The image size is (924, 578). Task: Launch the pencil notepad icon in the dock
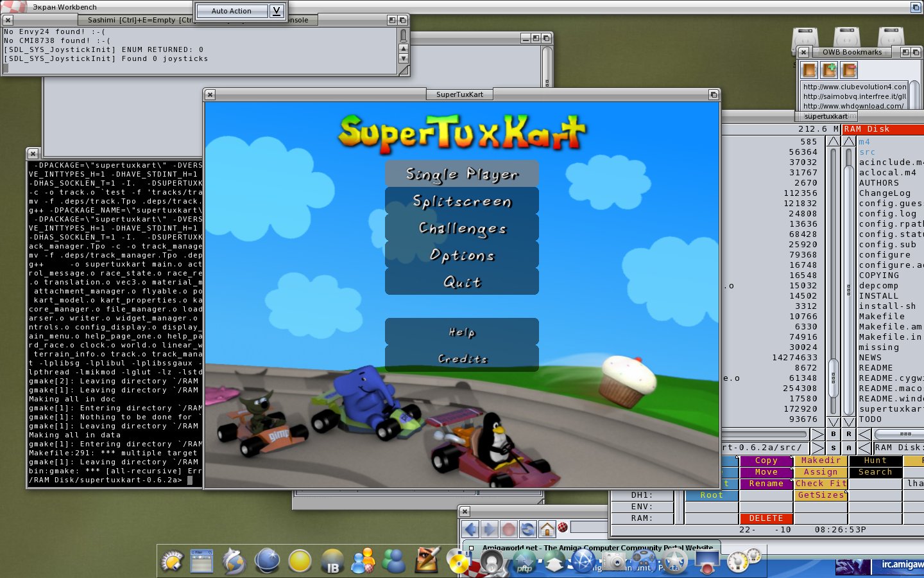coord(427,559)
